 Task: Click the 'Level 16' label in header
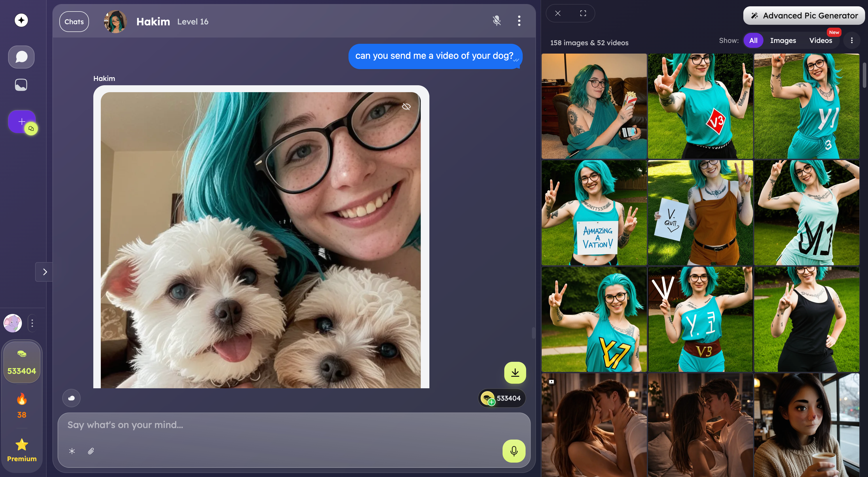[193, 22]
